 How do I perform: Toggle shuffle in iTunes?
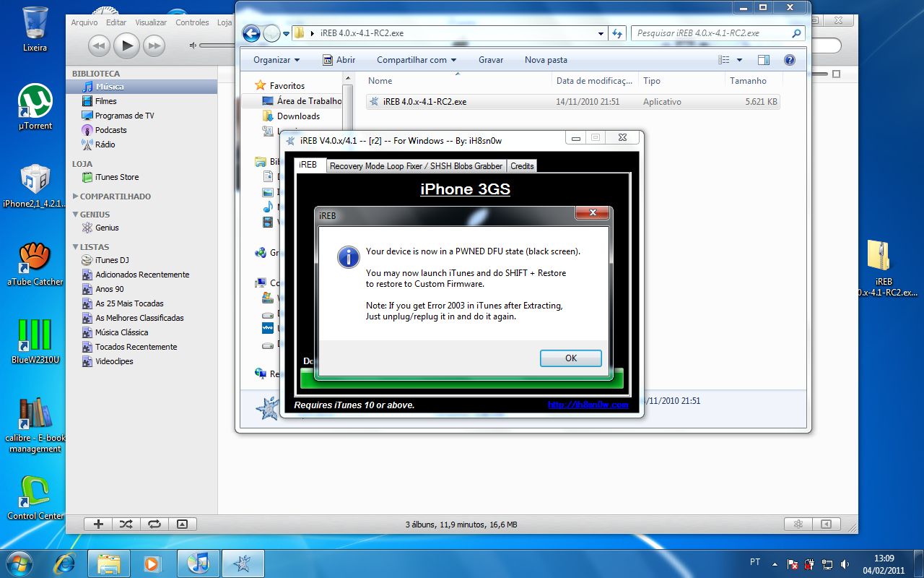pos(126,525)
